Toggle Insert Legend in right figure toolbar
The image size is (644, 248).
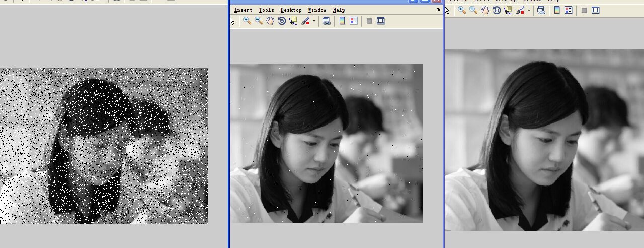tap(569, 10)
